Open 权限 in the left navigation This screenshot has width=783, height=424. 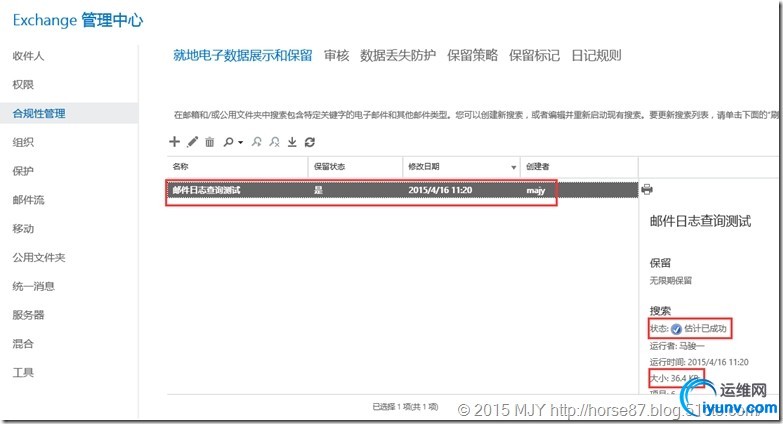click(x=23, y=84)
